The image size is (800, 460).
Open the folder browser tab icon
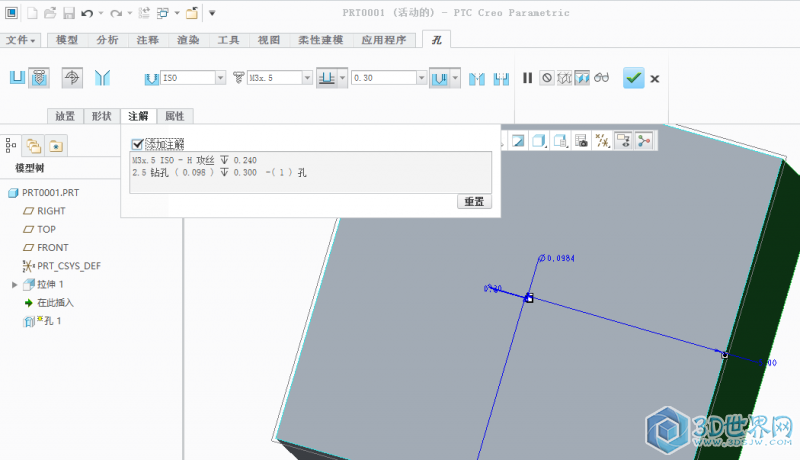[34, 146]
